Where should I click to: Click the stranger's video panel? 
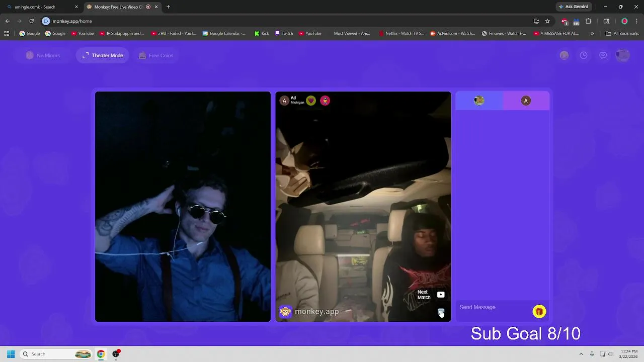(363, 207)
